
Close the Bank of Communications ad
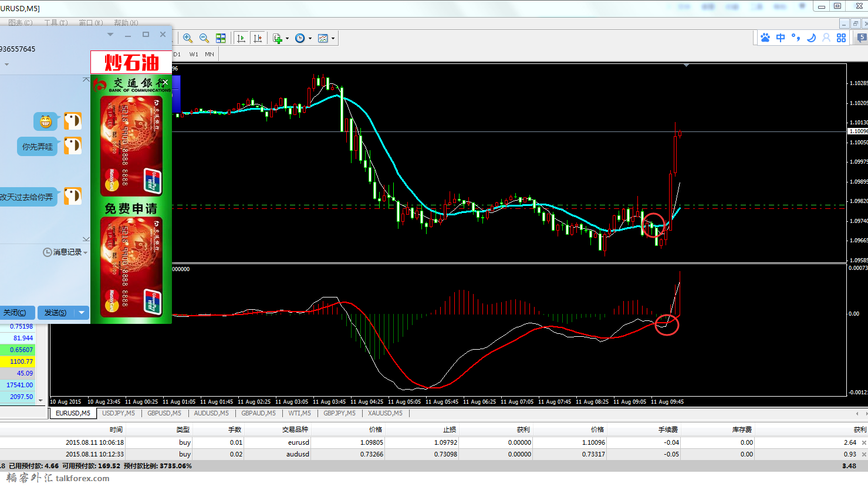pos(166,82)
